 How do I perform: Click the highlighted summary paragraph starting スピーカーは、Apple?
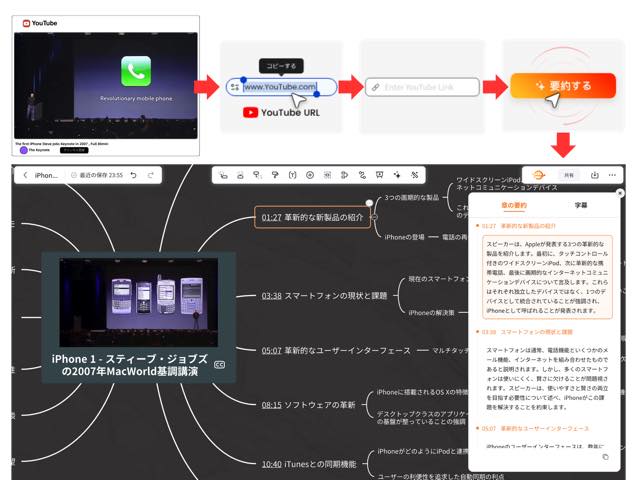tap(547, 277)
